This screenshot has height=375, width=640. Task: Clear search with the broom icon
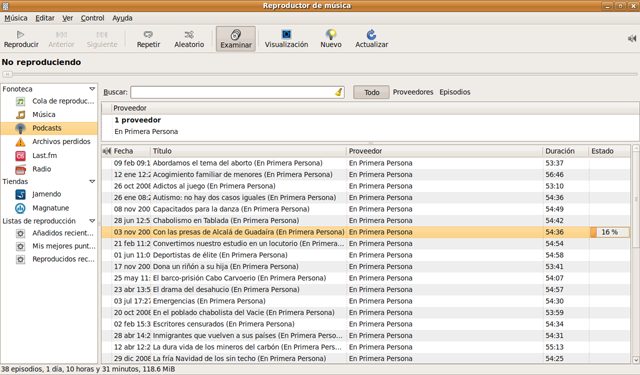point(339,92)
